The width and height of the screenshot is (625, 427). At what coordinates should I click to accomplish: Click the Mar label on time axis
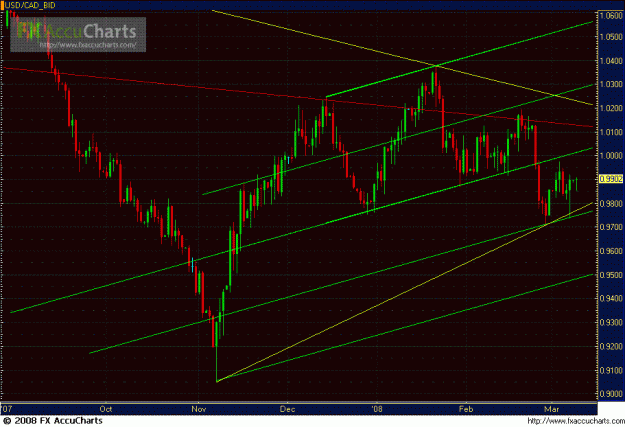click(552, 409)
